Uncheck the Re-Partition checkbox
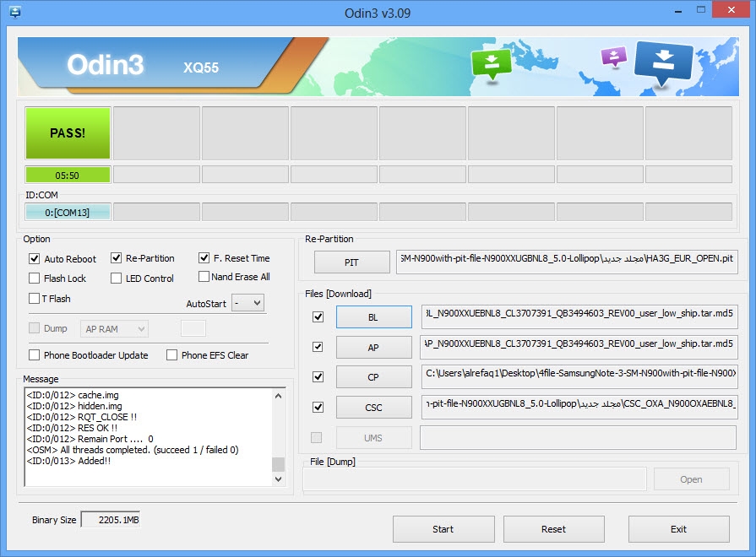The height and width of the screenshot is (557, 756). click(117, 257)
